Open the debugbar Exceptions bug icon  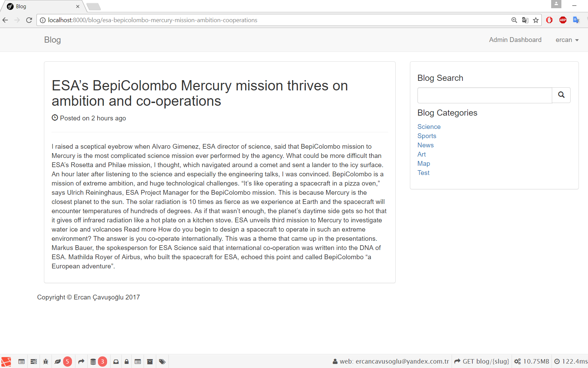(x=46, y=362)
